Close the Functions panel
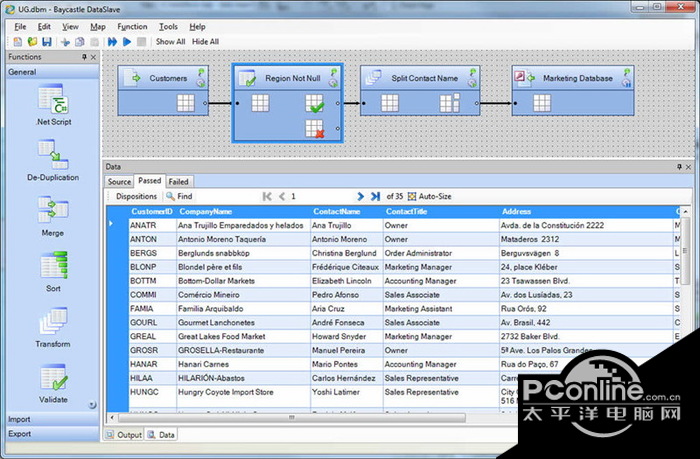The height and width of the screenshot is (459, 700). [x=93, y=57]
